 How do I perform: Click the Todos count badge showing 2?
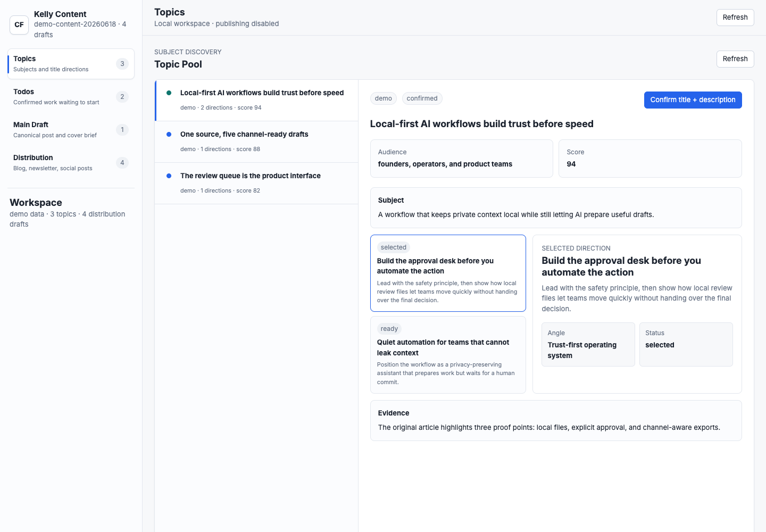coord(122,97)
